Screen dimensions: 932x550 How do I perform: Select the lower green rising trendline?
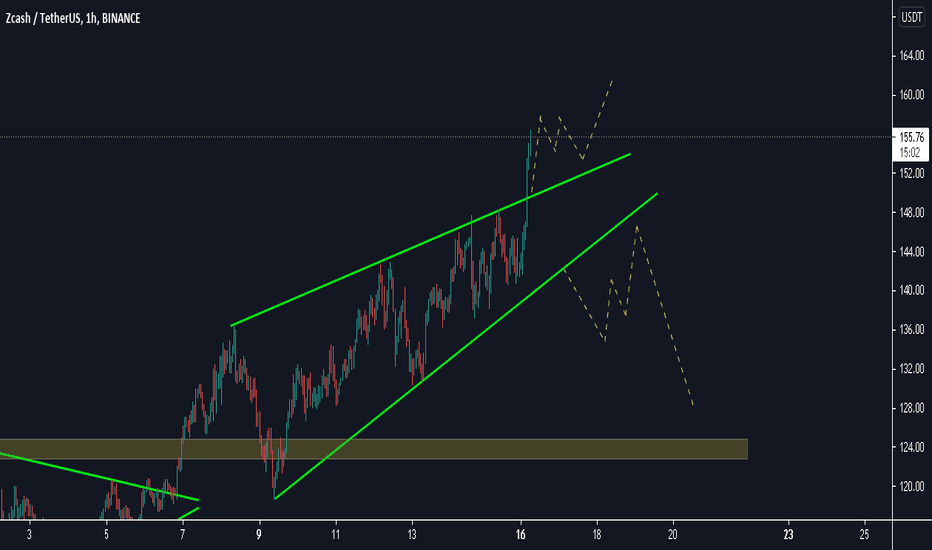(465, 346)
